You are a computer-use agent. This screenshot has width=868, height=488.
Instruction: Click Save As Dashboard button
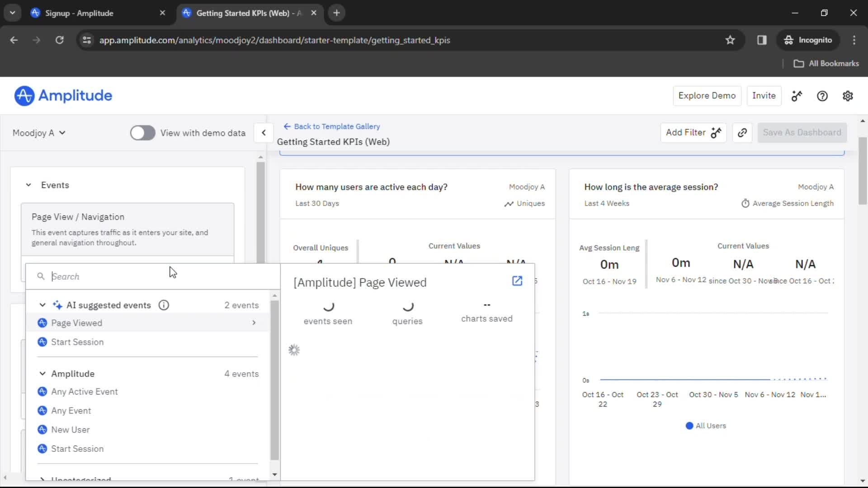(x=802, y=133)
